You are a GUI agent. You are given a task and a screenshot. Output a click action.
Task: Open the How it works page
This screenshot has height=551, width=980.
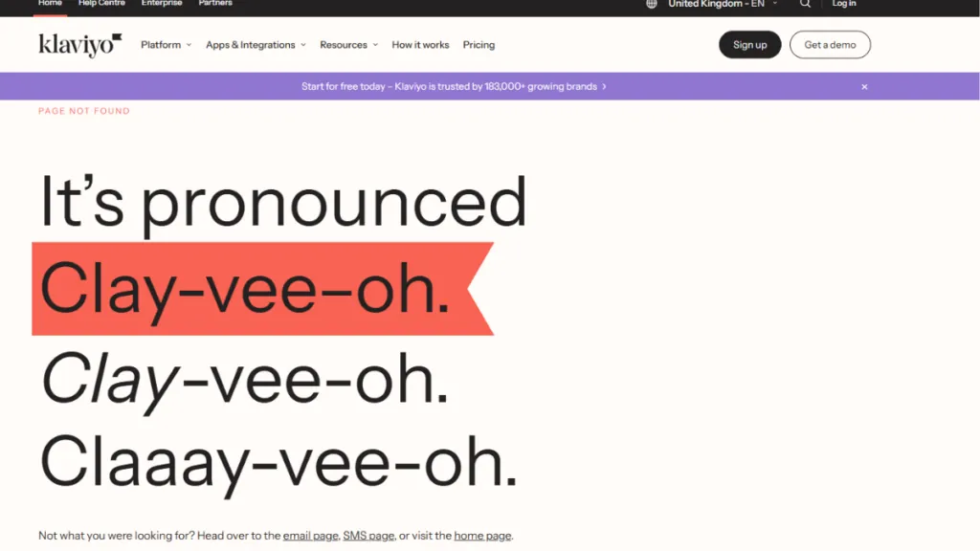point(421,45)
